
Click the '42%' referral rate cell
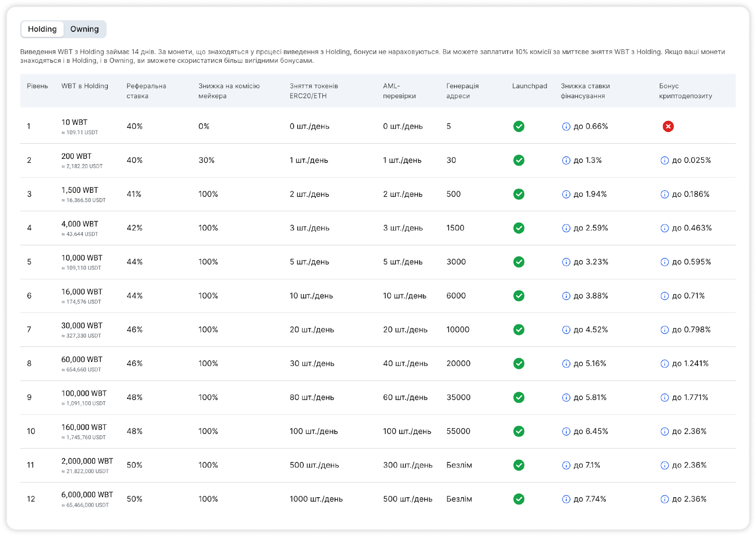pyautogui.click(x=135, y=228)
